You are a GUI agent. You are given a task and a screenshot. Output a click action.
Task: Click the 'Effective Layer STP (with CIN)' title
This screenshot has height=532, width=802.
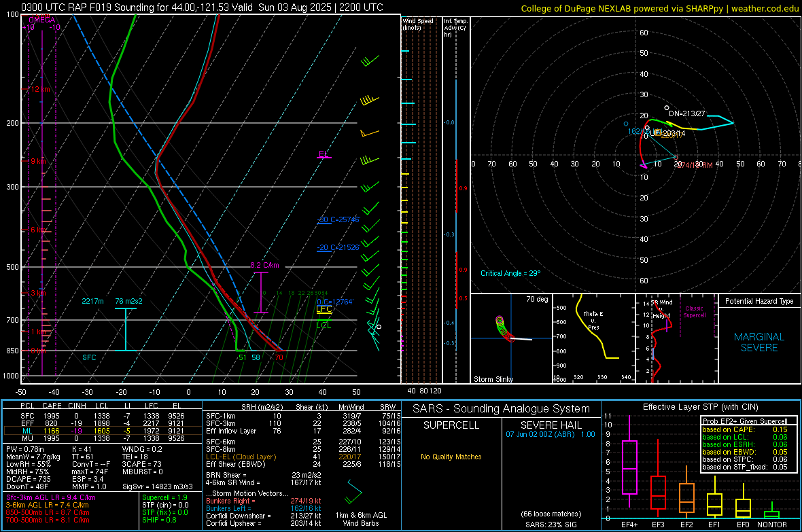coord(700,407)
